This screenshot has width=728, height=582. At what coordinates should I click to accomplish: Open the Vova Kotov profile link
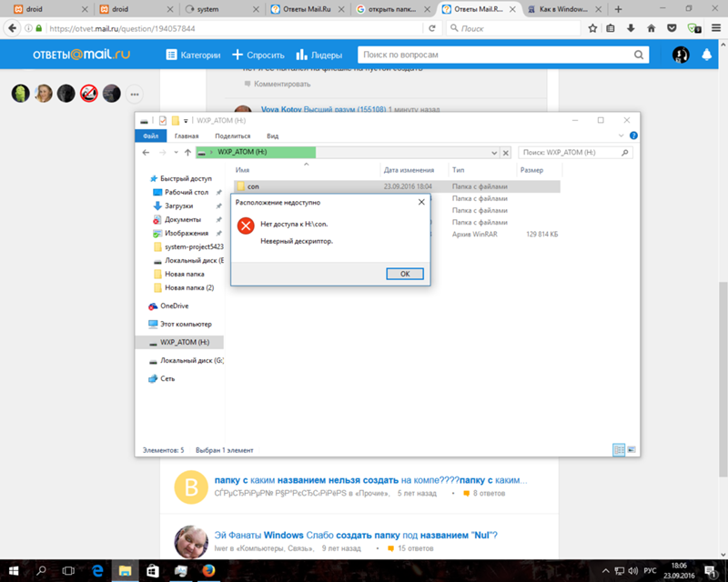click(x=281, y=109)
